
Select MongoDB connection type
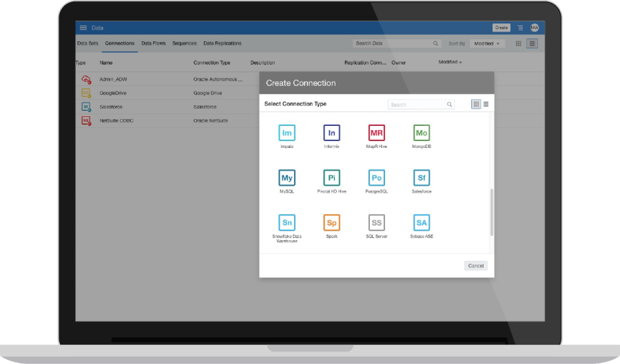click(422, 133)
